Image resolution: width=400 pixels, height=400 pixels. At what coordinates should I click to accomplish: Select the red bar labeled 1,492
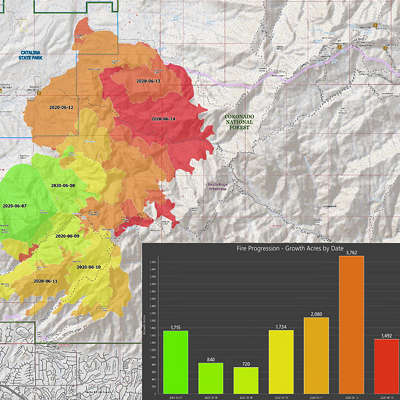coord(387,367)
